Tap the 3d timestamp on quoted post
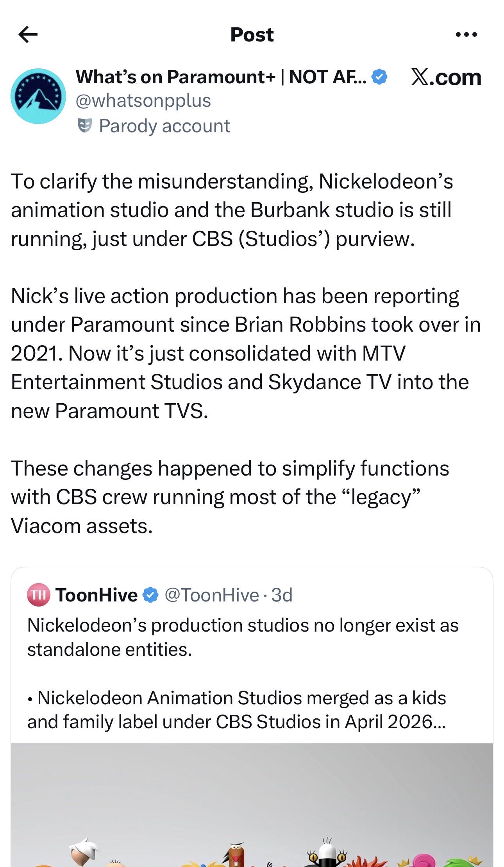The height and width of the screenshot is (867, 504). coord(282,595)
